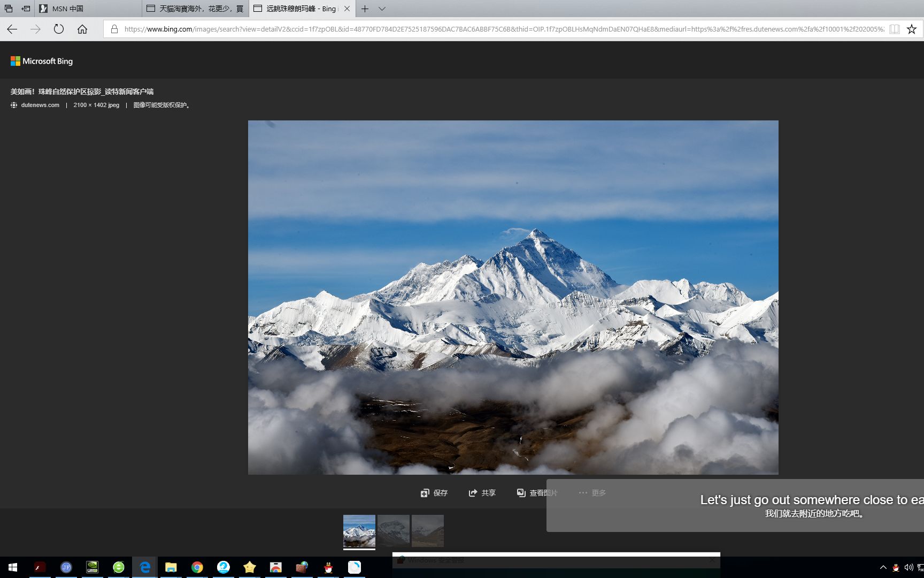This screenshot has width=924, height=578.
Task: Click the lock icon in the address bar
Action: (x=114, y=29)
